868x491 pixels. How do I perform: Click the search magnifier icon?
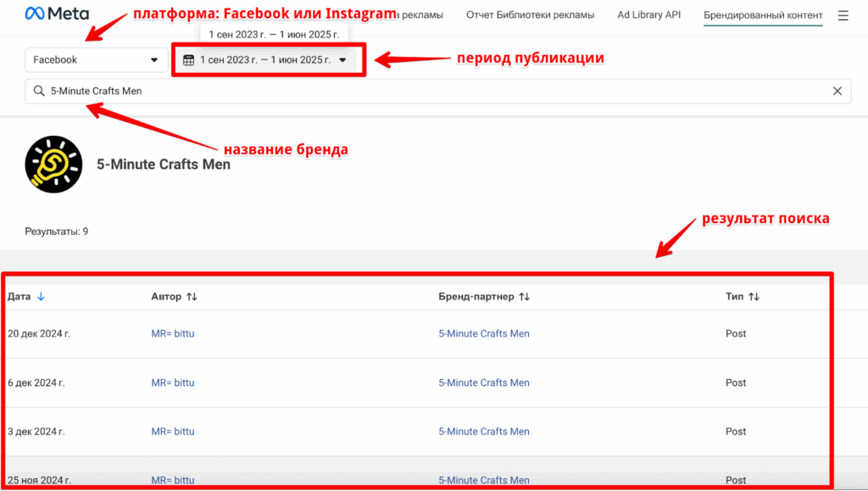click(x=39, y=91)
